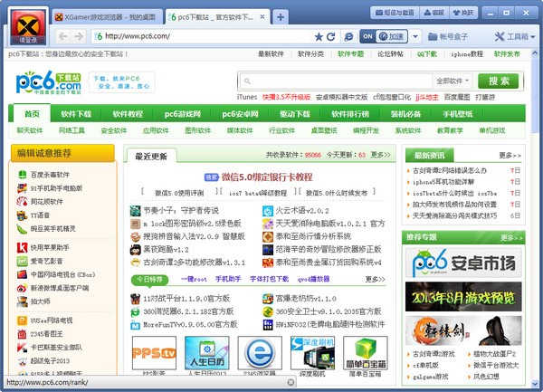Click the browser forward arrow
The image size is (543, 392).
79,36
